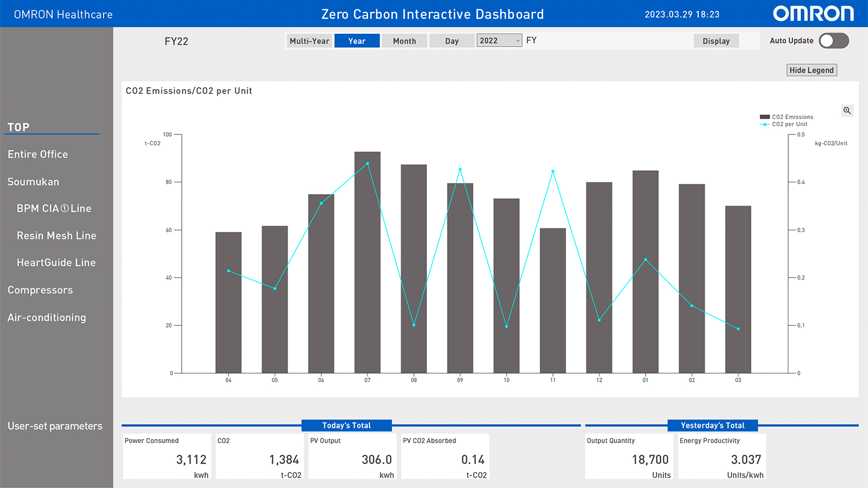Open Entire Office in sidebar
This screenshot has height=488, width=868.
(38, 155)
